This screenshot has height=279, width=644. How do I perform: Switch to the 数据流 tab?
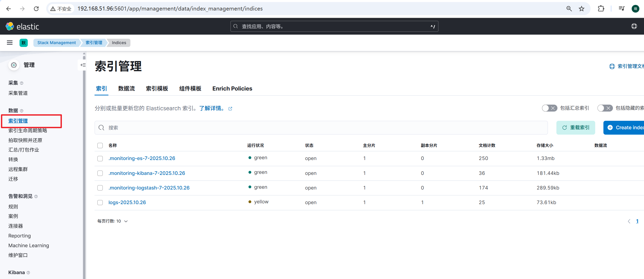[x=126, y=88]
